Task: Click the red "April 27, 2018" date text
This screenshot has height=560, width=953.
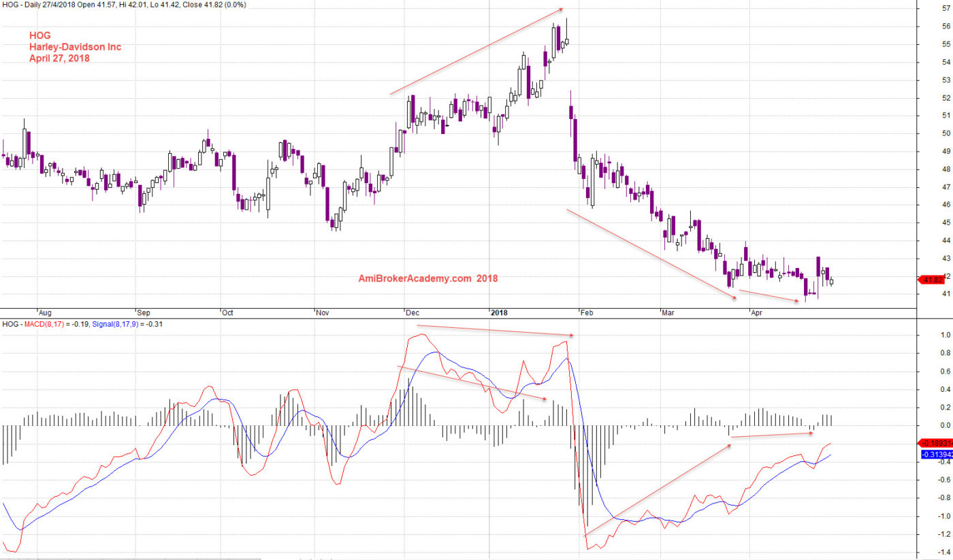Action: pyautogui.click(x=59, y=59)
